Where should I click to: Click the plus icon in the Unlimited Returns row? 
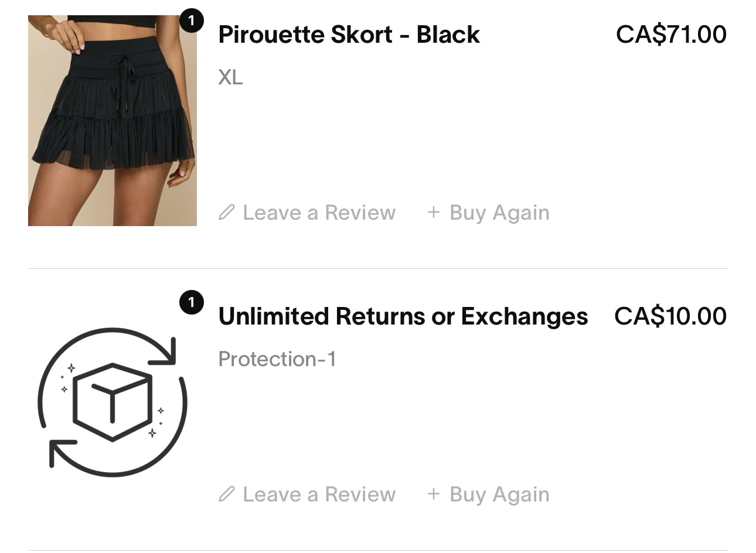433,494
